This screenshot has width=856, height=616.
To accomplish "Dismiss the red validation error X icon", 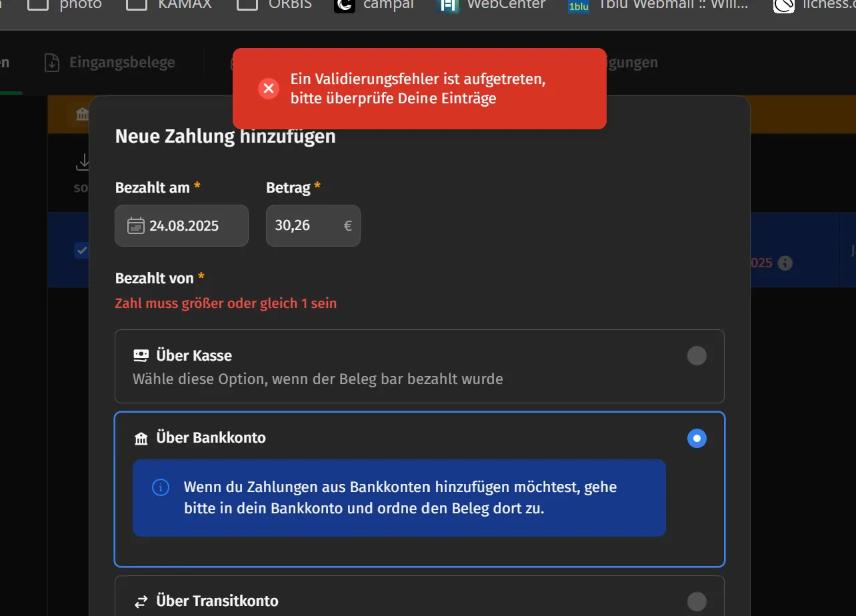I will click(x=269, y=89).
